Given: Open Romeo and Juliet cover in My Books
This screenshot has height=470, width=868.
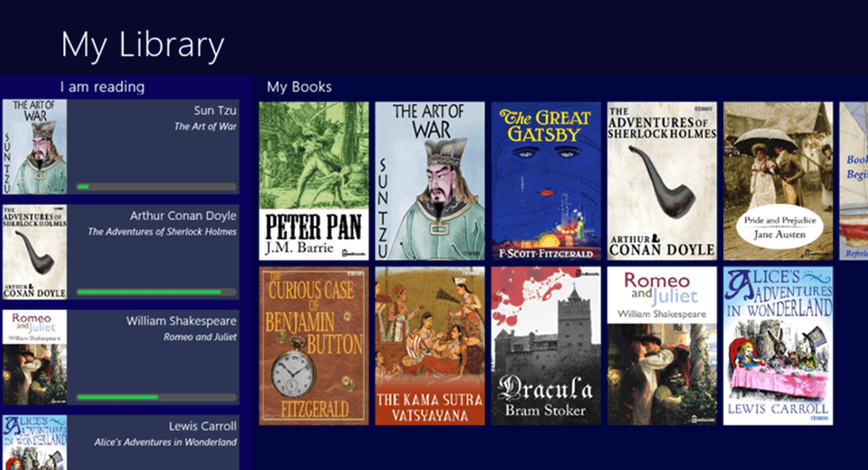Looking at the screenshot, I should point(662,346).
